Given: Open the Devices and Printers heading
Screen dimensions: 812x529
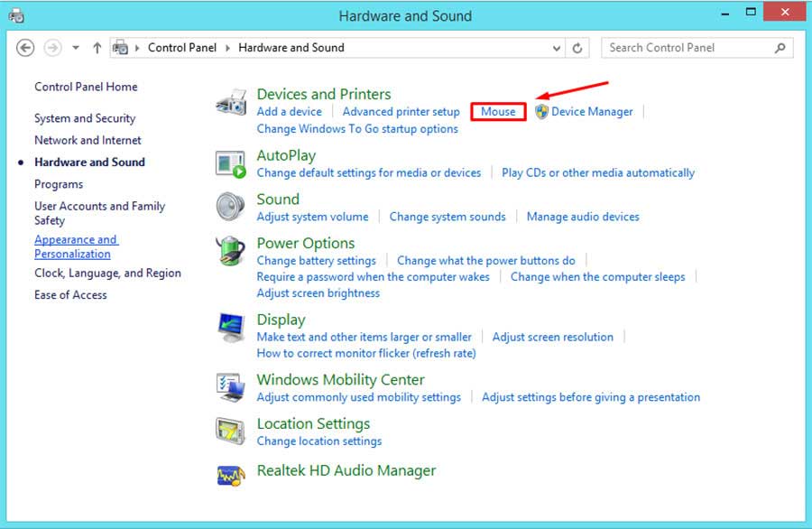Looking at the screenshot, I should (x=324, y=94).
